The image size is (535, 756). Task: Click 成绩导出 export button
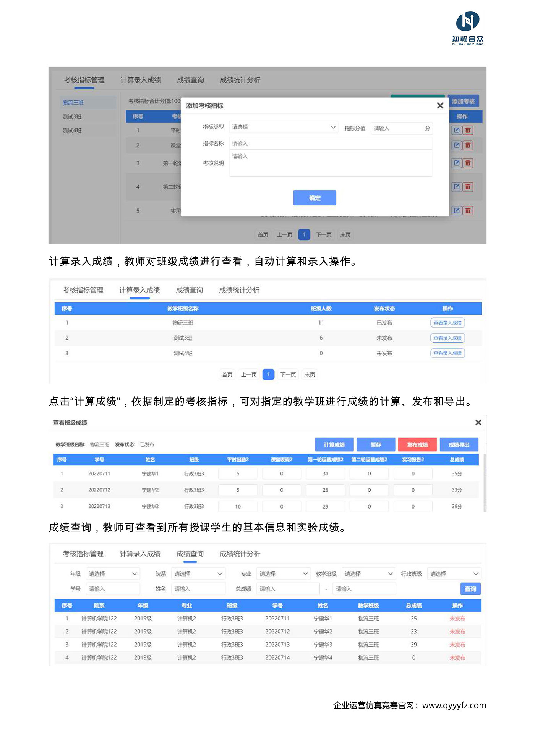click(x=459, y=444)
